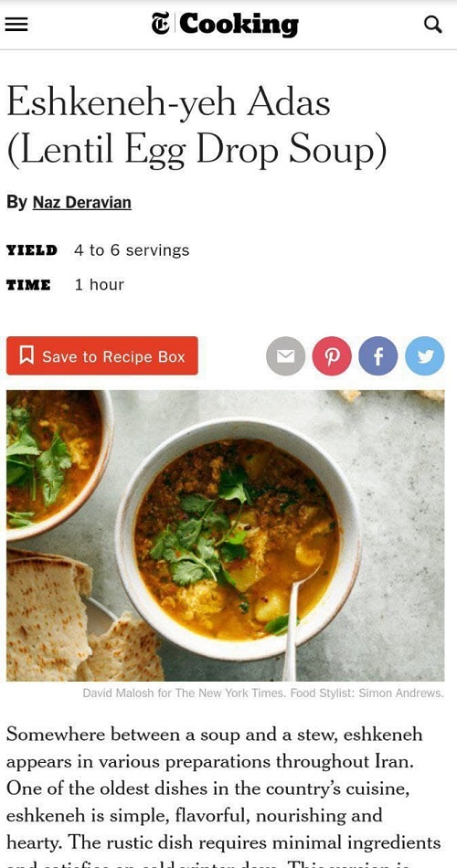Select the 1 hour time value
Viewport: 457px width, 868px height.
[99, 284]
